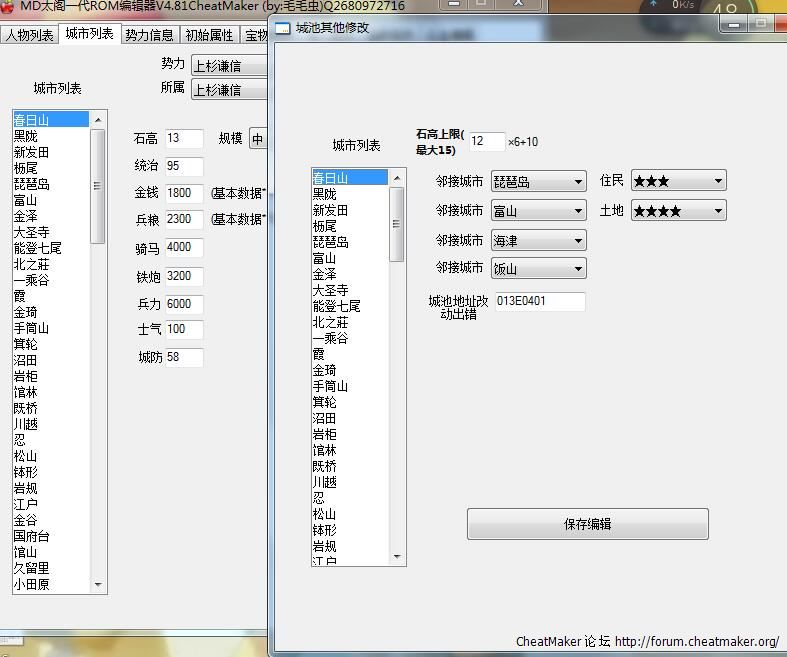Viewport: 787px width, 657px height.
Task: Click the dialog window title bar icon
Action: point(283,28)
